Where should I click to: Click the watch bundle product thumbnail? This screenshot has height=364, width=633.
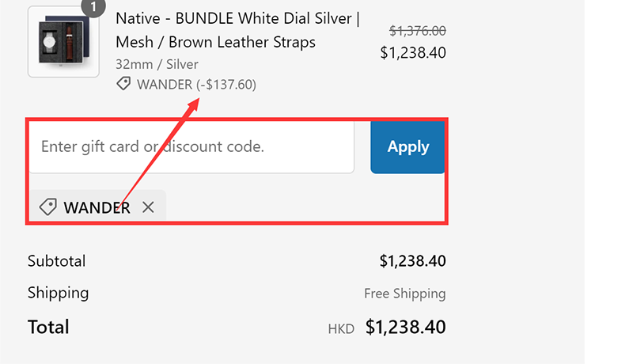click(x=65, y=42)
